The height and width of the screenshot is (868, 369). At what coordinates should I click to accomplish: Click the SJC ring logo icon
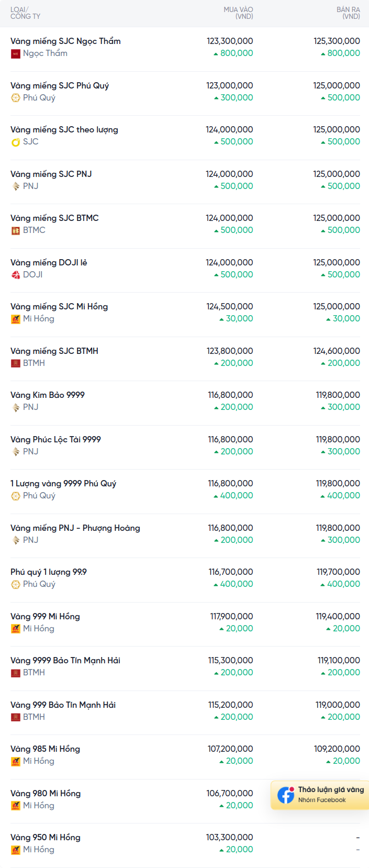[x=16, y=142]
